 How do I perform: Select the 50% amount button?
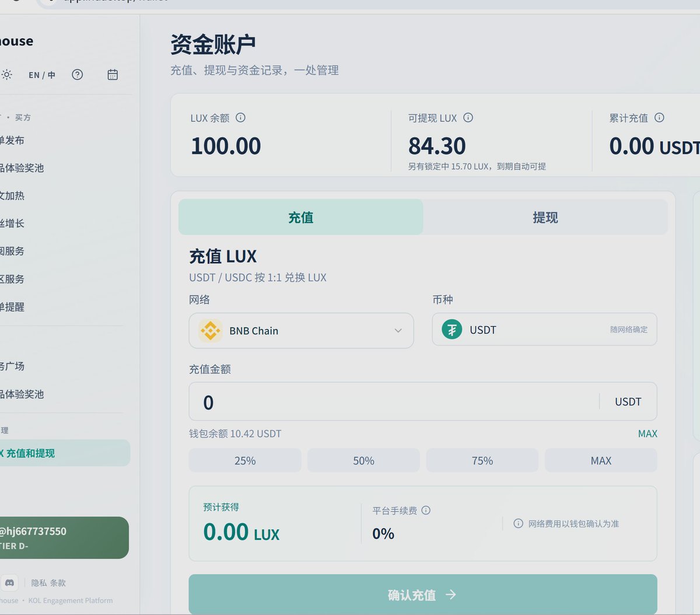click(x=363, y=460)
